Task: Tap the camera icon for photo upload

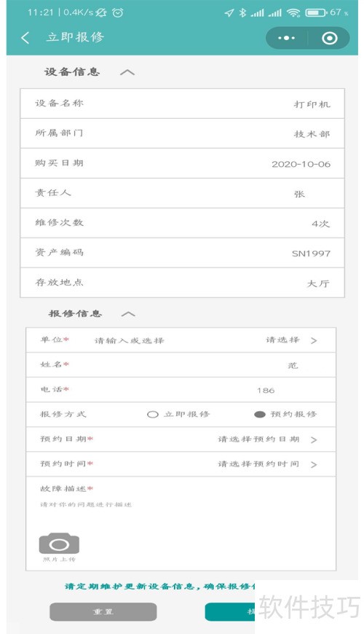Action: point(59,544)
